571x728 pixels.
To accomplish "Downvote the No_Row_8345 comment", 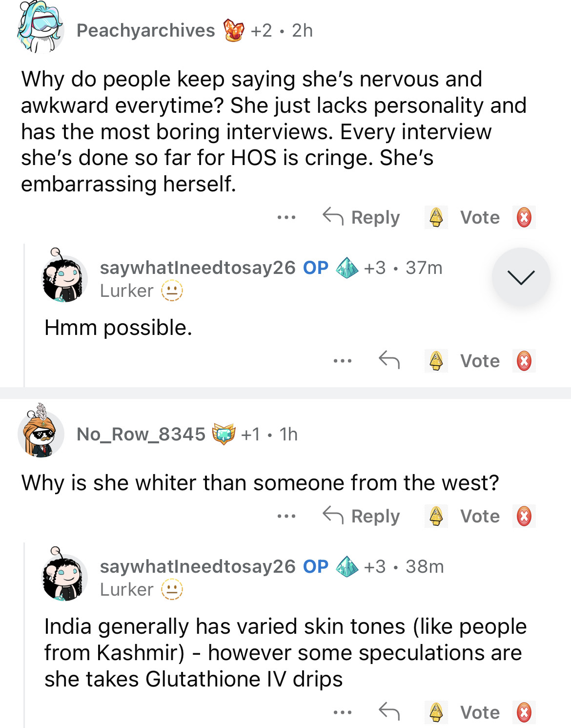I will tap(524, 516).
